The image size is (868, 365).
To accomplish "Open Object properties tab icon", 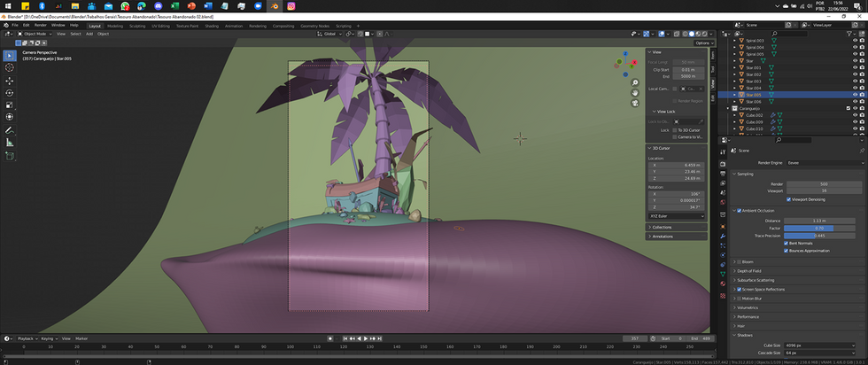I will (x=723, y=227).
